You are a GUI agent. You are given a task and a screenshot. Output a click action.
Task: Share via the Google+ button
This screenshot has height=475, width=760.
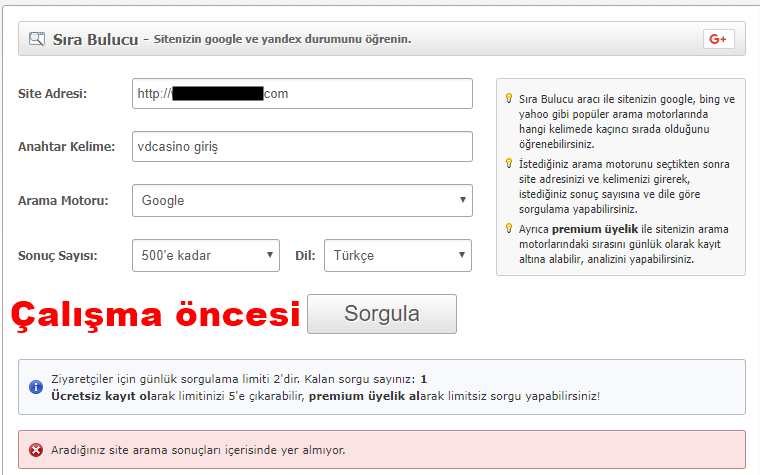coord(717,39)
